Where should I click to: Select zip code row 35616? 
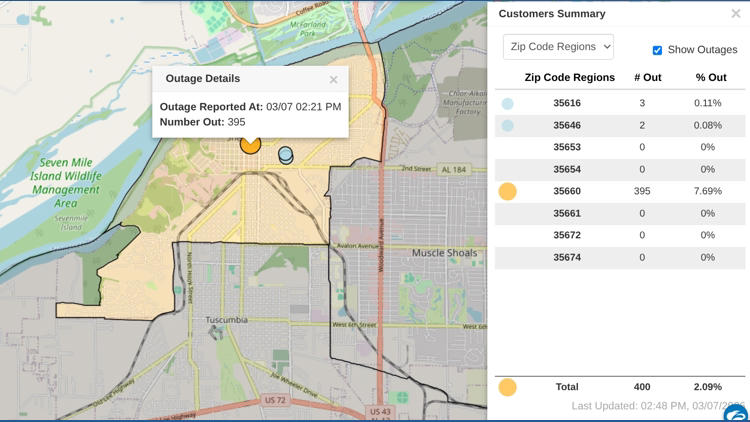[x=620, y=103]
